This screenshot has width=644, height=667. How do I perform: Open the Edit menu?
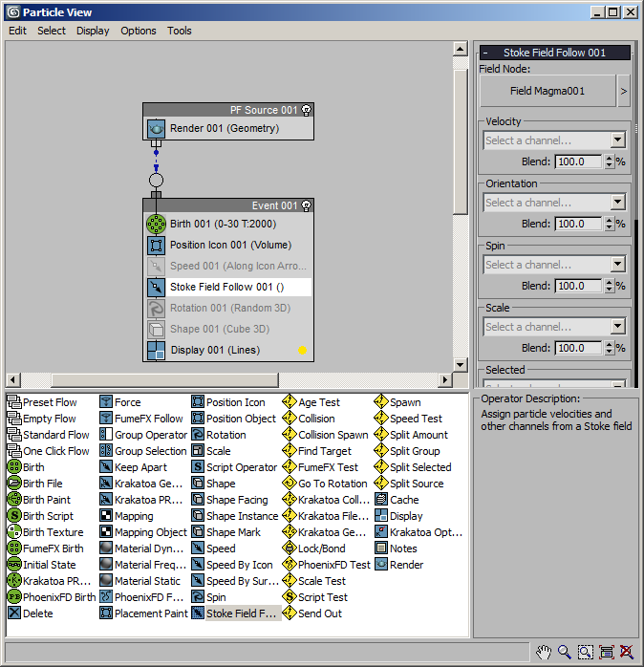click(x=17, y=31)
